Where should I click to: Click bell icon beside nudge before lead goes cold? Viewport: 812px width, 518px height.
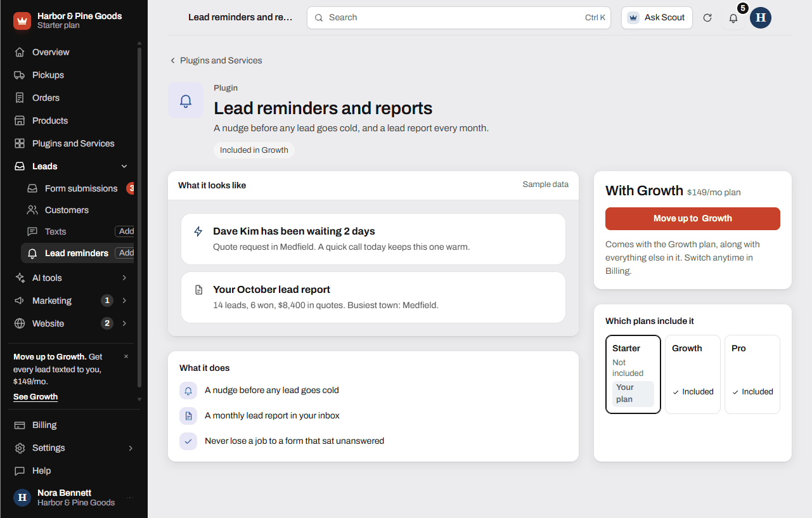pyautogui.click(x=188, y=391)
